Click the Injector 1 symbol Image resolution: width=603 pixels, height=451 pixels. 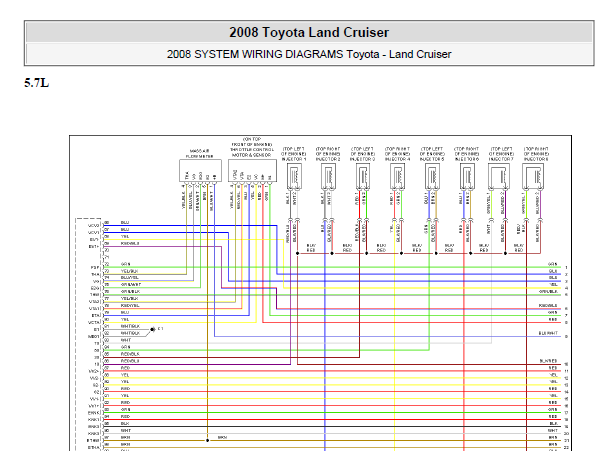[294, 176]
